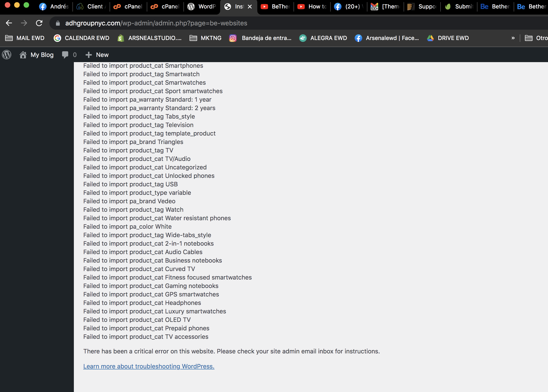Click the WordPress admin home icon
This screenshot has width=548, height=392.
coord(6,54)
